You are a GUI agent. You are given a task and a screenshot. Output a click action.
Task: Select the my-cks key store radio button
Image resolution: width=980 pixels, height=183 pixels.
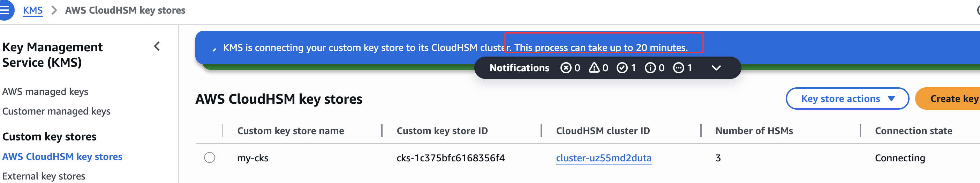point(210,158)
